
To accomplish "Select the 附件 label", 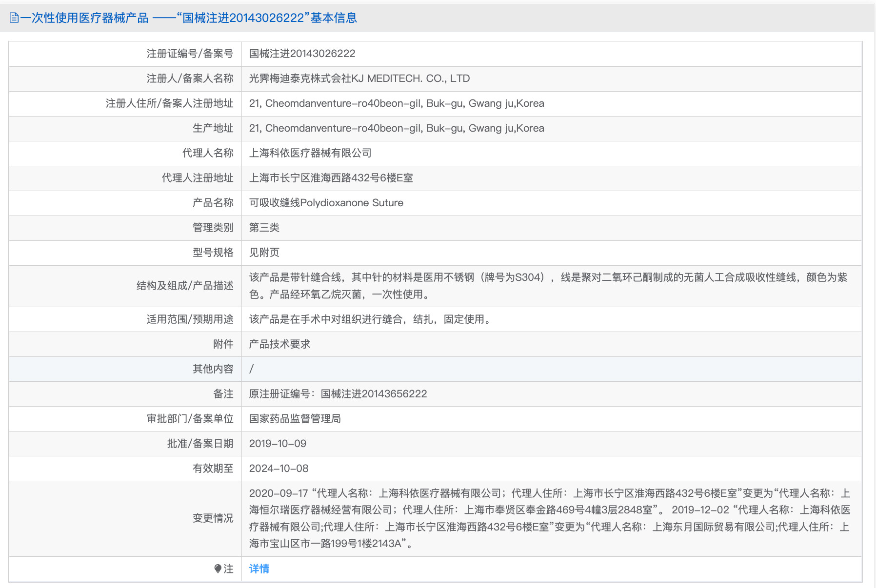I will coord(223,344).
